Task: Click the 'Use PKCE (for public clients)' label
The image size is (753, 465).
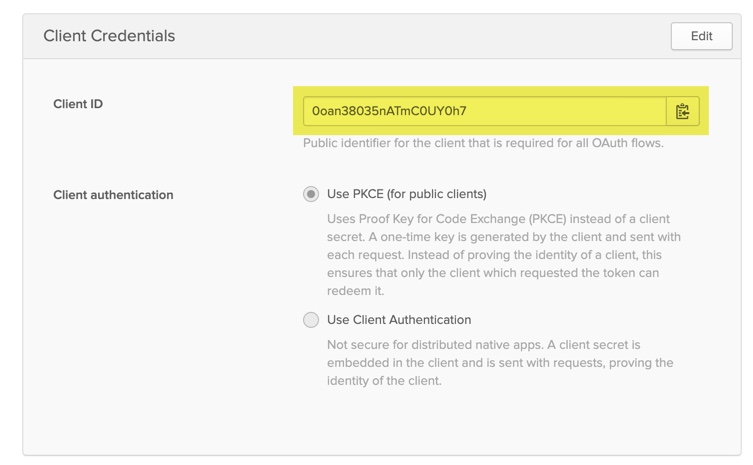Action: pos(406,194)
